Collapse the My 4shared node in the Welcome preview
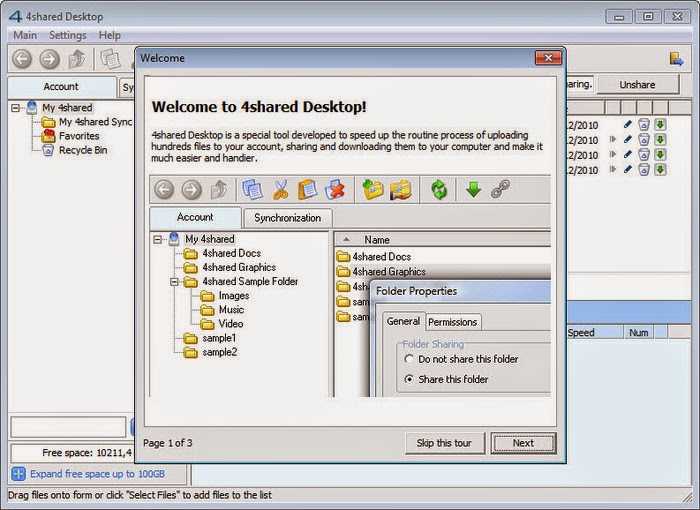This screenshot has height=510, width=700. coord(158,239)
